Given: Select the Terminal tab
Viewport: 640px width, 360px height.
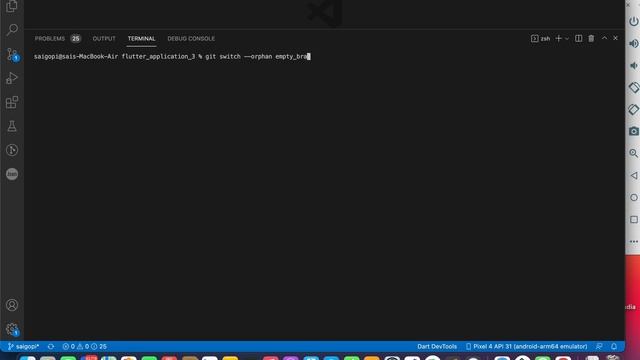Looking at the screenshot, I should coord(141,38).
